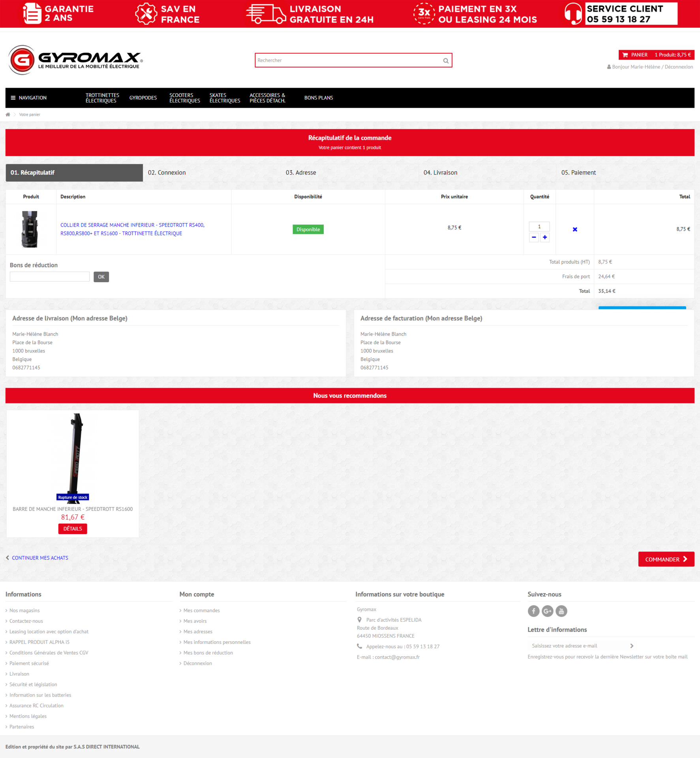Open Mes bons de réduction link
The width and height of the screenshot is (700, 758).
pos(208,653)
